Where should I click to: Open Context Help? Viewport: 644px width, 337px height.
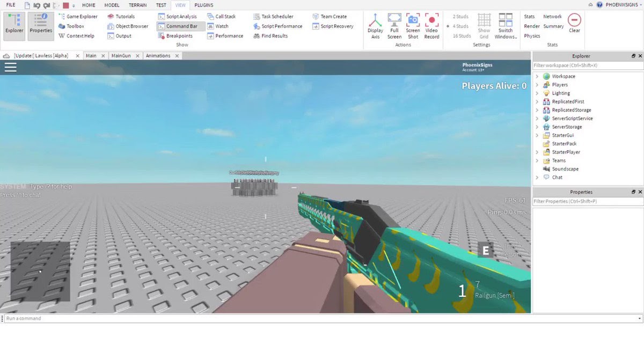pyautogui.click(x=76, y=36)
